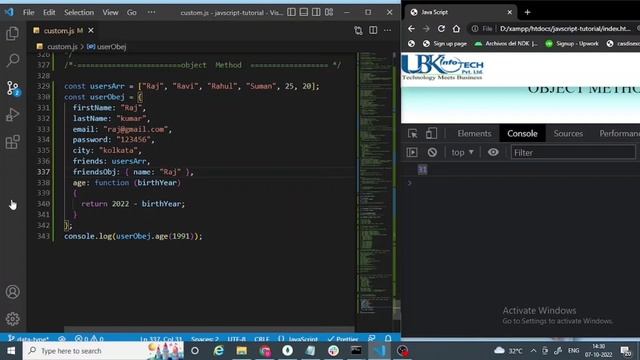Open Internet Explorer from the taskbar

tap(219, 351)
